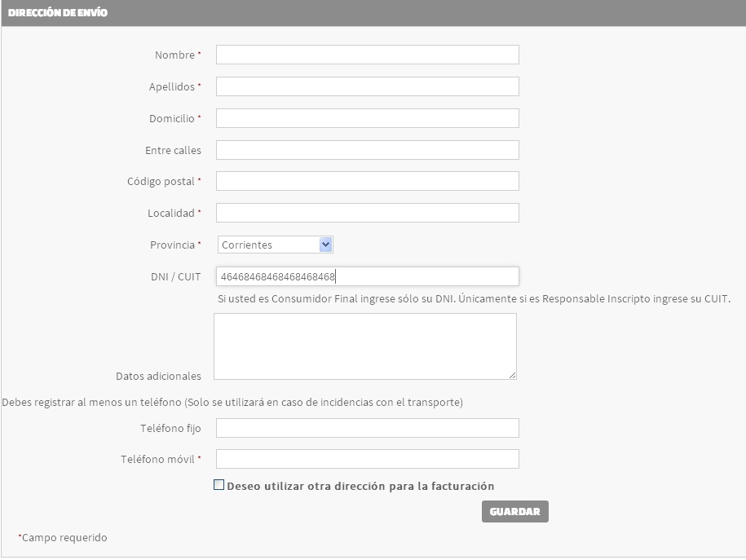The width and height of the screenshot is (746, 560).
Task: Focus the Apellidos text field
Action: pos(367,86)
